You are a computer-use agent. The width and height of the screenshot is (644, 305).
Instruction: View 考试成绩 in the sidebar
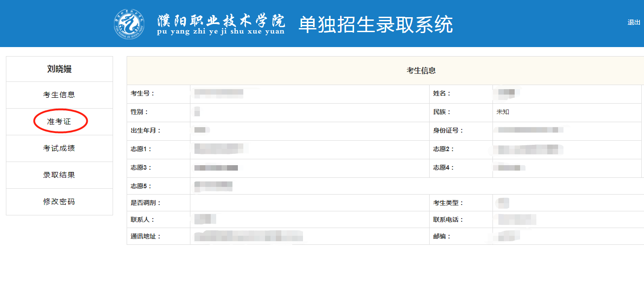tap(59, 148)
